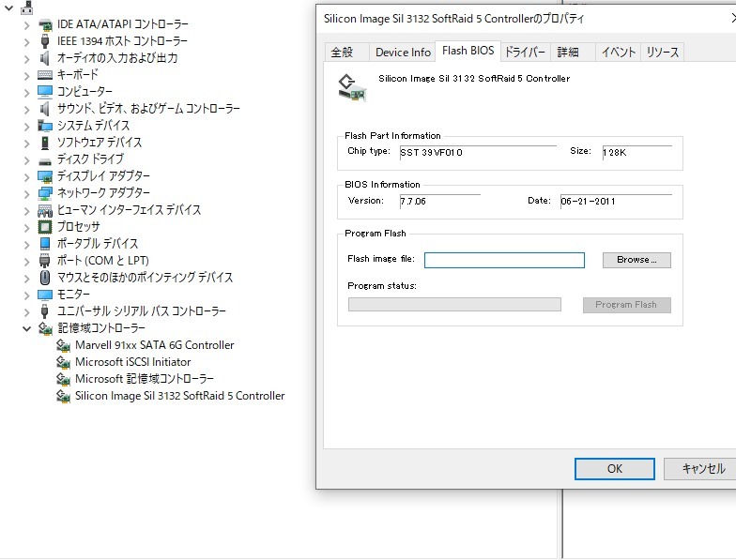Select the ソフトウェア デバイス label
This screenshot has width=736, height=560.
pyautogui.click(x=100, y=143)
